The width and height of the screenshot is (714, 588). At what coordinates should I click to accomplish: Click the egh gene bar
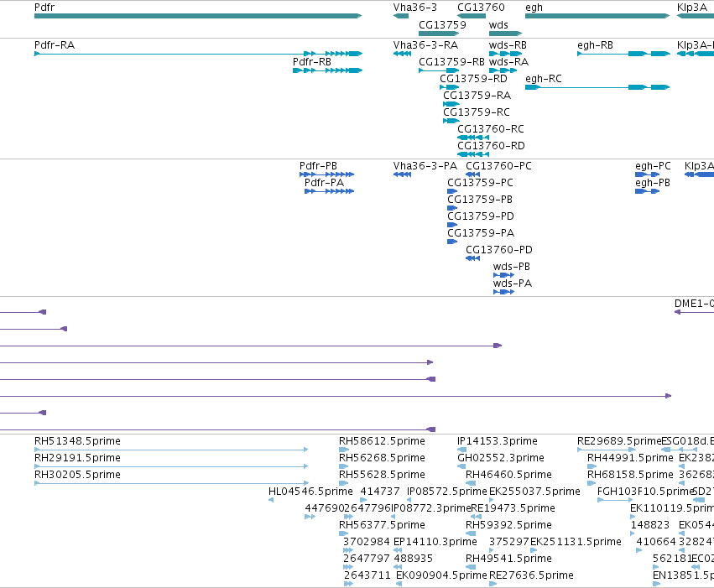click(x=597, y=16)
